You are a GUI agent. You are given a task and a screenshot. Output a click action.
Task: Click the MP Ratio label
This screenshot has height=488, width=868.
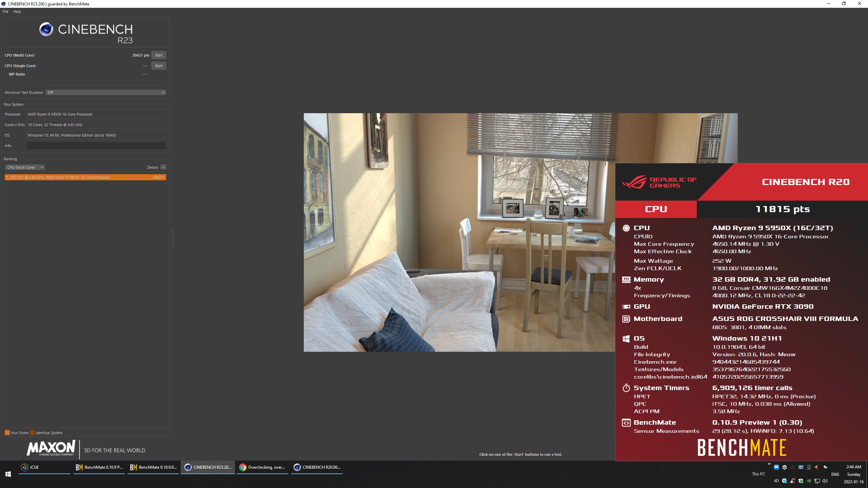tap(17, 74)
